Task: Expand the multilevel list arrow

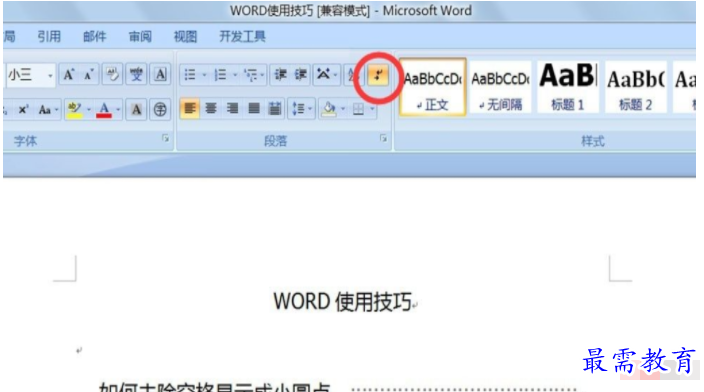Action: click(262, 75)
